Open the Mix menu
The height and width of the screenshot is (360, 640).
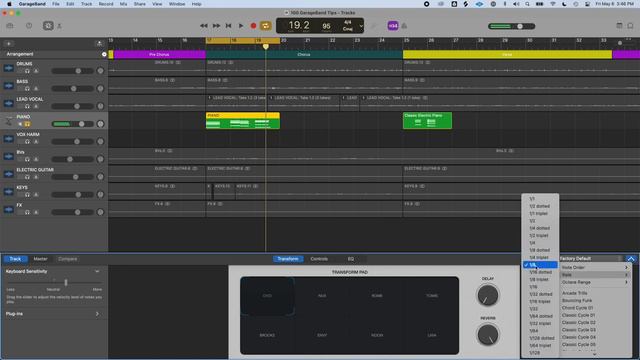coord(123,4)
